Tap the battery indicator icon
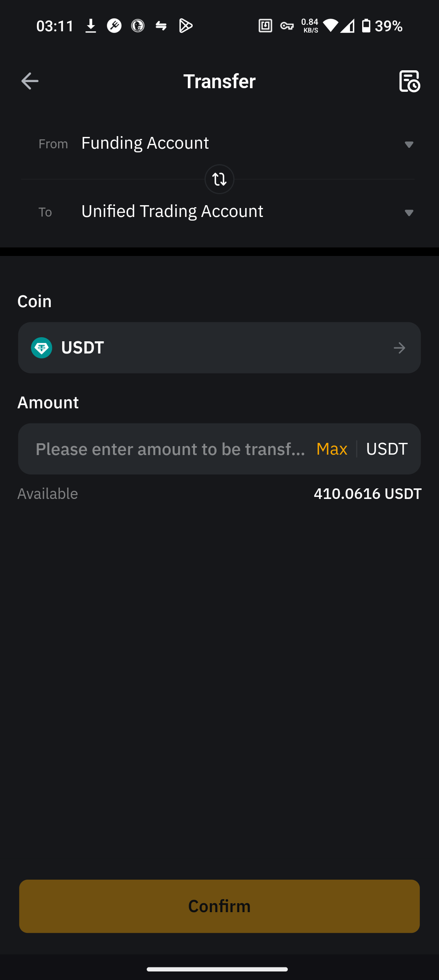 click(x=366, y=26)
